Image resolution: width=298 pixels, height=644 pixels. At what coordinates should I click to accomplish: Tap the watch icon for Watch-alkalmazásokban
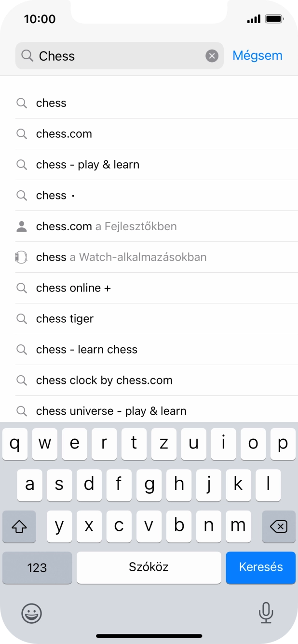[x=22, y=257]
